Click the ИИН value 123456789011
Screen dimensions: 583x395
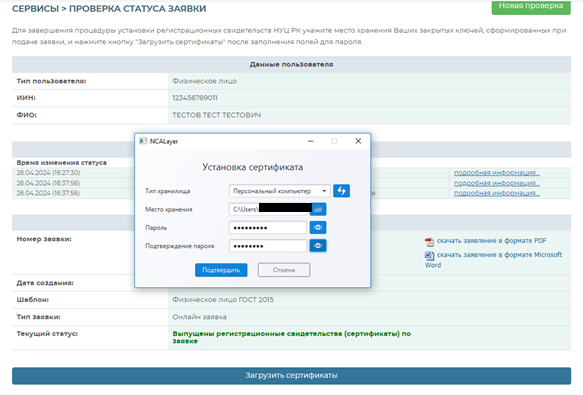pos(195,98)
